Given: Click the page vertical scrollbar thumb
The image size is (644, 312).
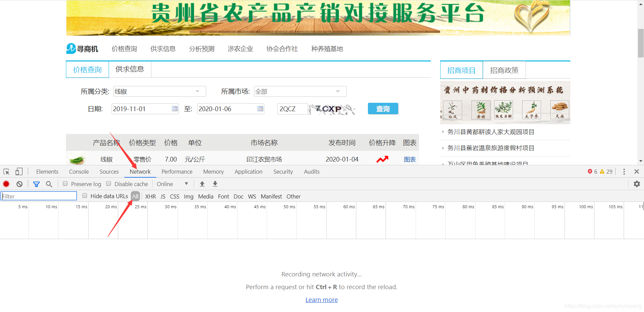Looking at the screenshot, I should point(641,43).
